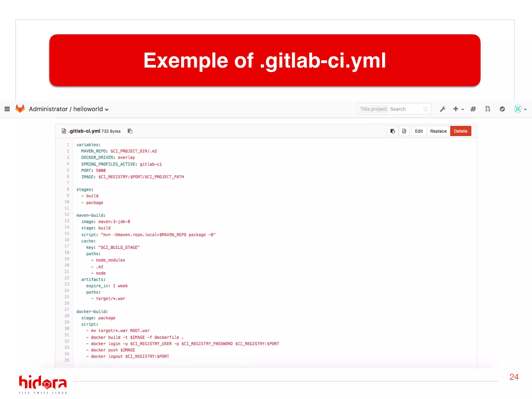532x399 pixels.
Task: Expand the caret beside the plus icon
Action: click(463, 110)
